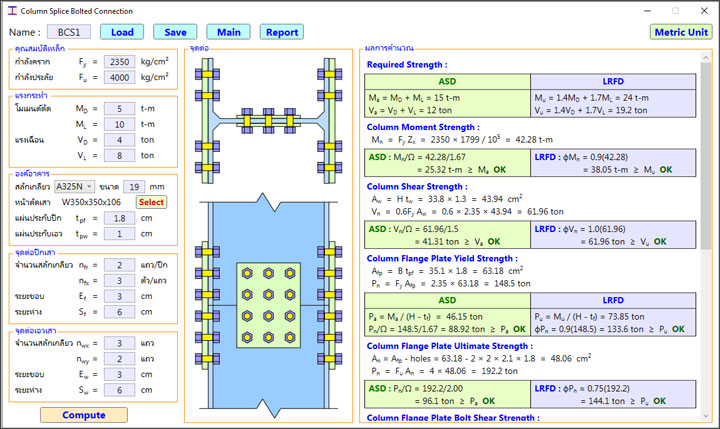The height and width of the screenshot is (429, 720).
Task: Click the nwx web bolt field
Action: (x=119, y=343)
